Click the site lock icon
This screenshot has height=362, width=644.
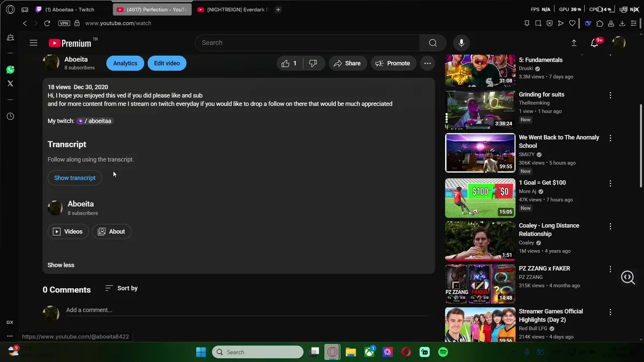[x=77, y=23]
